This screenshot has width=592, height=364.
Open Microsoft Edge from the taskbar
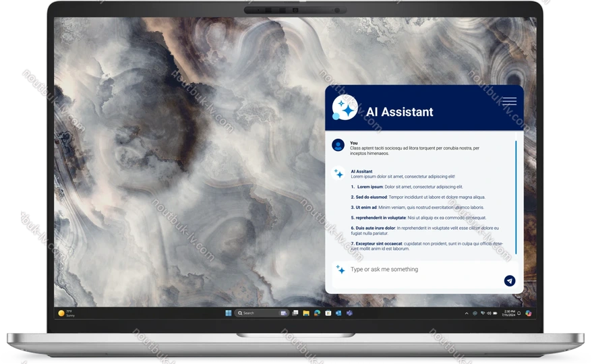[317, 313]
